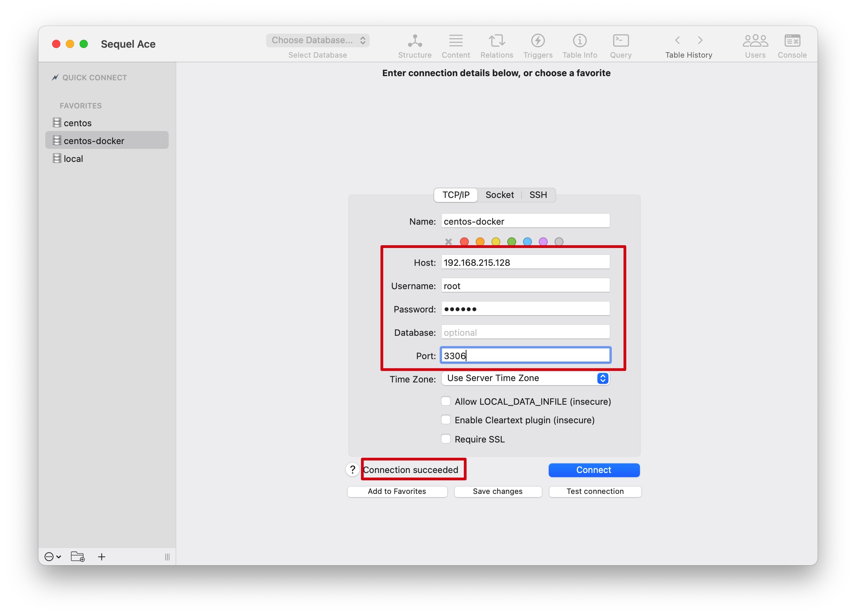Screen dimensions: 856x616
Task: Click the Connect button
Action: click(594, 470)
